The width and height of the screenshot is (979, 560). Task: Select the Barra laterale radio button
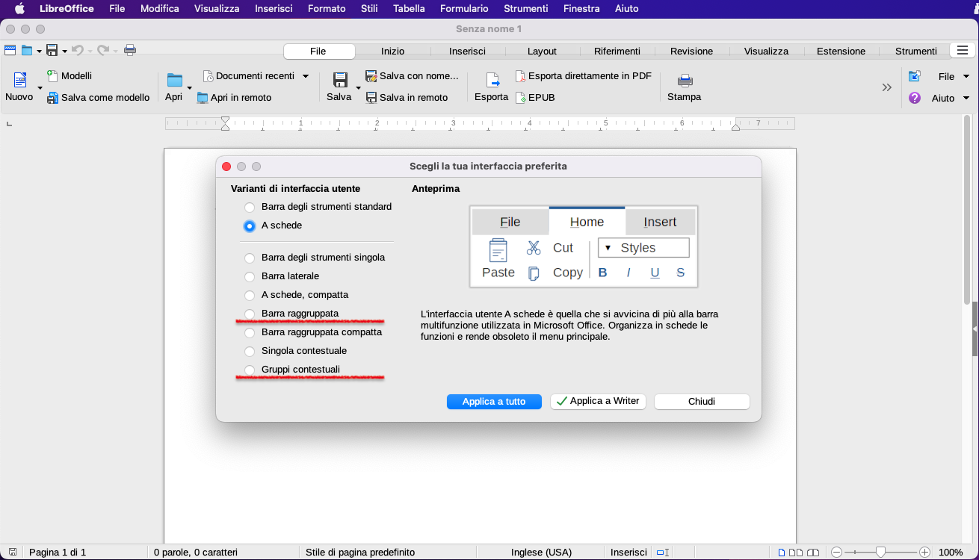(x=250, y=276)
